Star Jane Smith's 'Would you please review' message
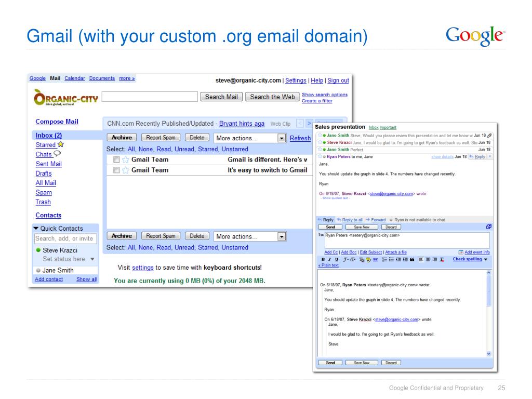This screenshot has height=399, width=532. [x=320, y=135]
